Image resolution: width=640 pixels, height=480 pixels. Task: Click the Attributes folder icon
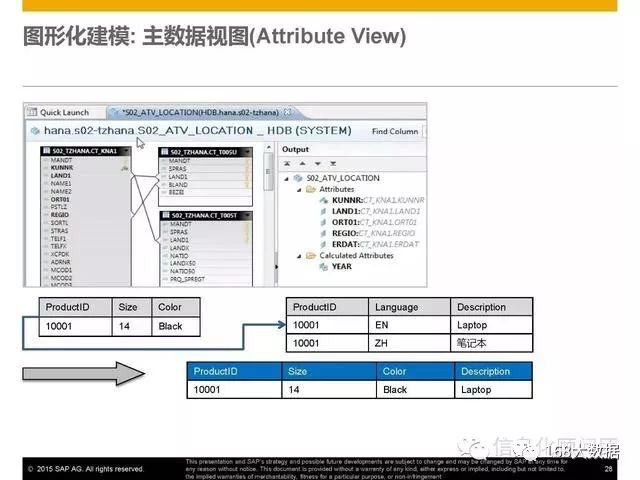click(x=311, y=189)
